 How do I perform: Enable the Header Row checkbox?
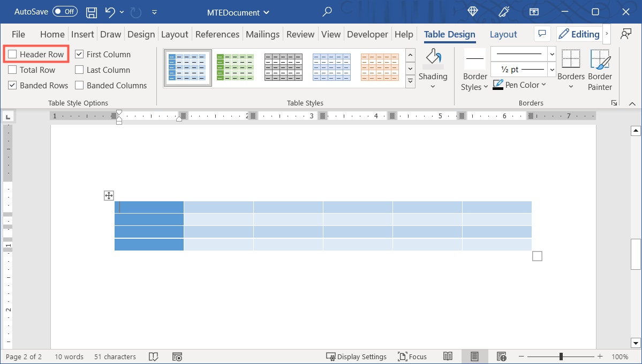tap(12, 54)
